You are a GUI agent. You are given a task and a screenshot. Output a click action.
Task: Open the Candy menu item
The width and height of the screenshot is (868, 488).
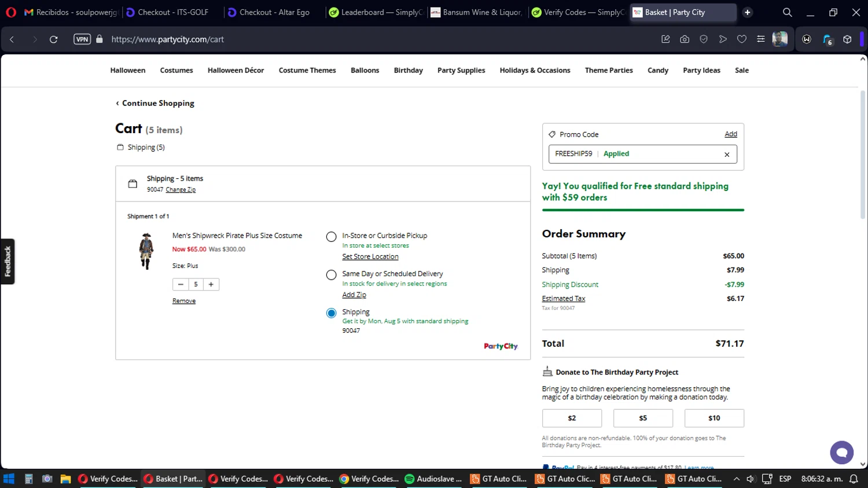658,71
